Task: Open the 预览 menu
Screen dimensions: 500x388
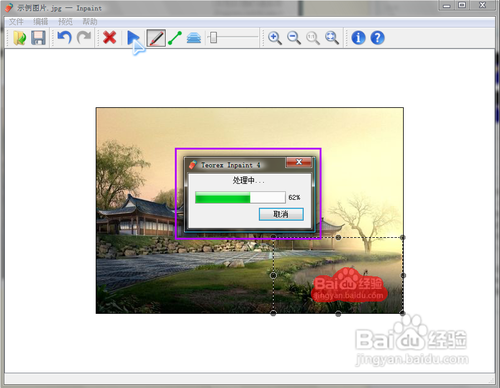Action: 65,22
